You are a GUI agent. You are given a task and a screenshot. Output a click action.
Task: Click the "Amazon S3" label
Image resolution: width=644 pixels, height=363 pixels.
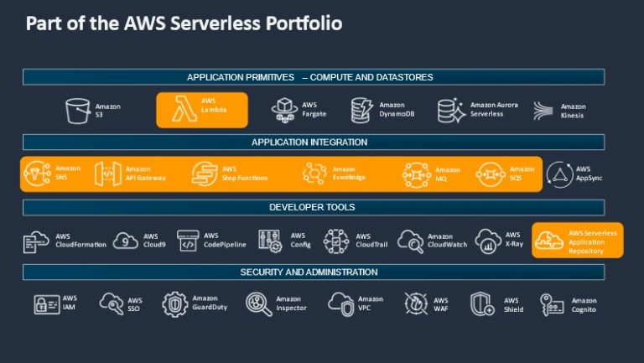108,111
